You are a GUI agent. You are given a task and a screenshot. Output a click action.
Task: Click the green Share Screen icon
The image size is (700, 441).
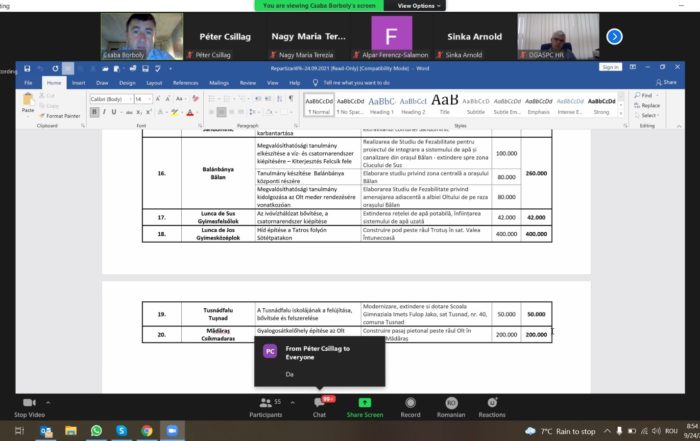(x=364, y=403)
